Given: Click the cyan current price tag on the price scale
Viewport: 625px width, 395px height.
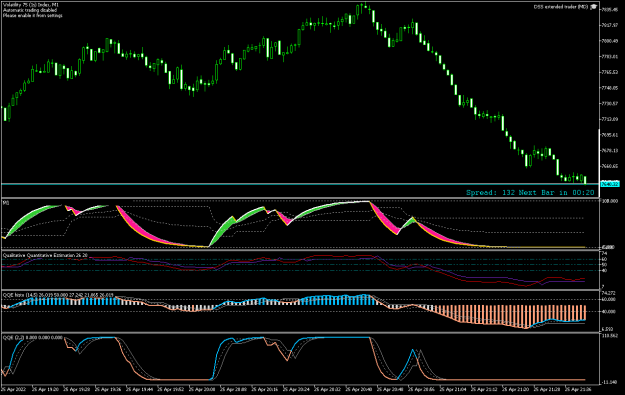Looking at the screenshot, I should (610, 184).
